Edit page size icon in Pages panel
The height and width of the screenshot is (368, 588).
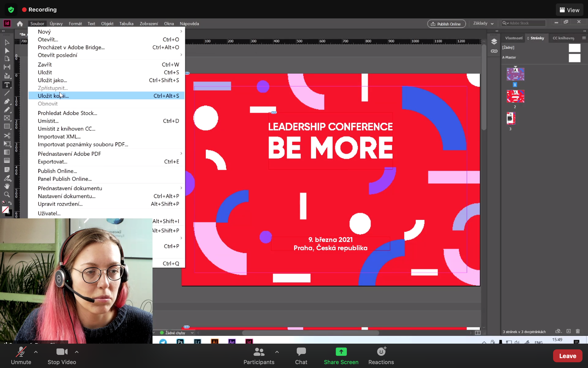558,331
